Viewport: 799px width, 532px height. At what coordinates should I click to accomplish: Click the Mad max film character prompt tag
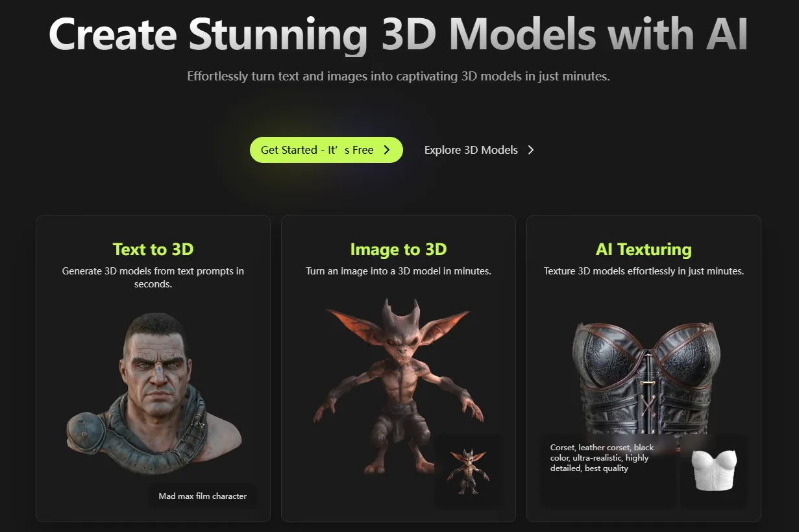pyautogui.click(x=203, y=496)
